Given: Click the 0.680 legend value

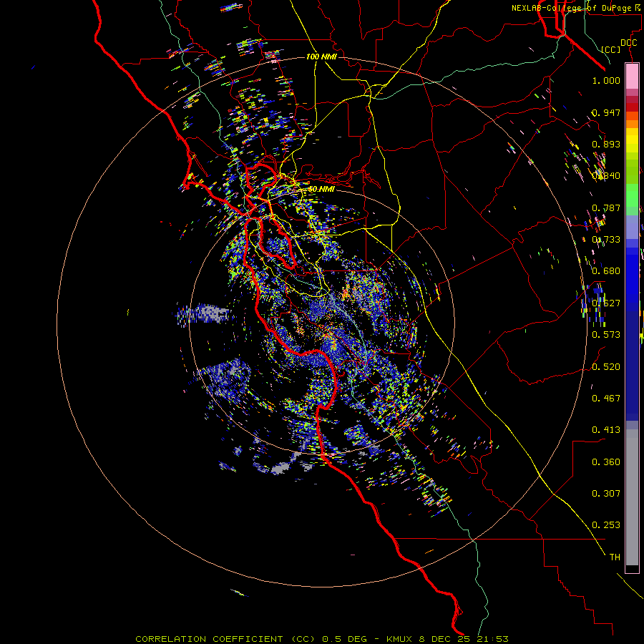Looking at the screenshot, I should (606, 271).
